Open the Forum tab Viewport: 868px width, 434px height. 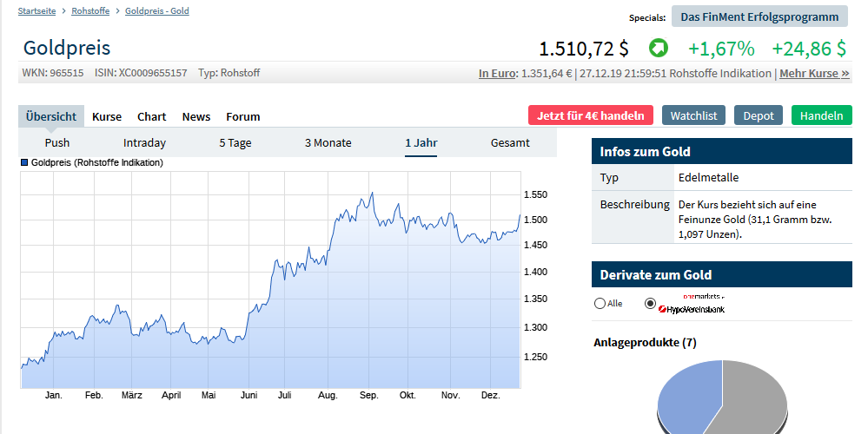click(x=243, y=116)
